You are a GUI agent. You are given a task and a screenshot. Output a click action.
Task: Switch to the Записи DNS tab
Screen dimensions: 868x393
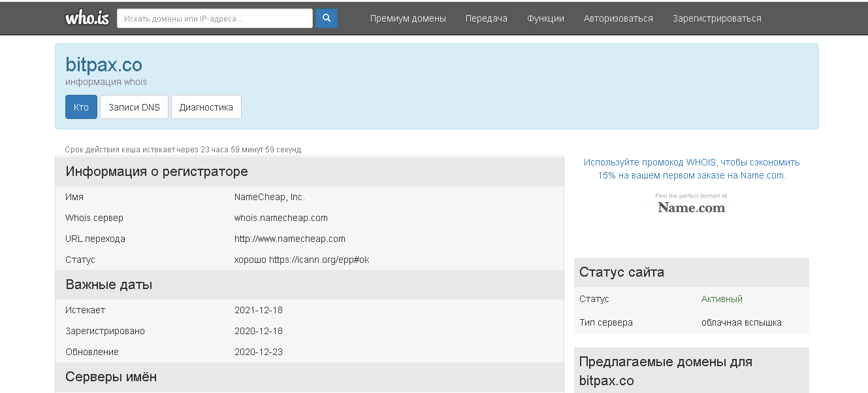134,107
